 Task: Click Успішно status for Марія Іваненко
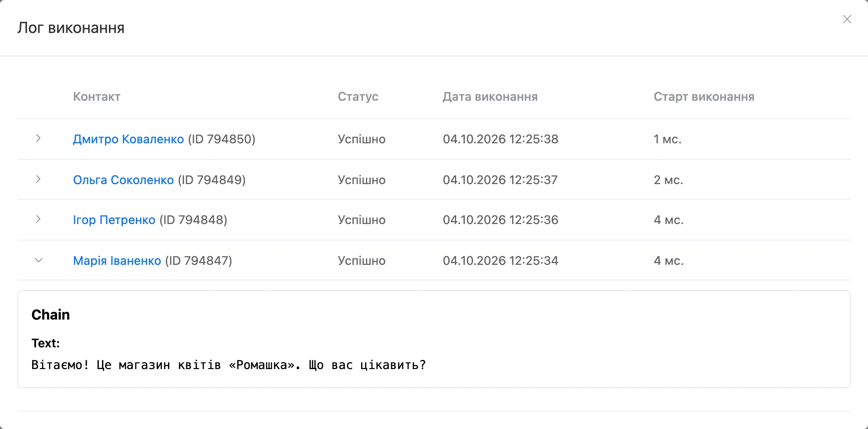click(362, 261)
